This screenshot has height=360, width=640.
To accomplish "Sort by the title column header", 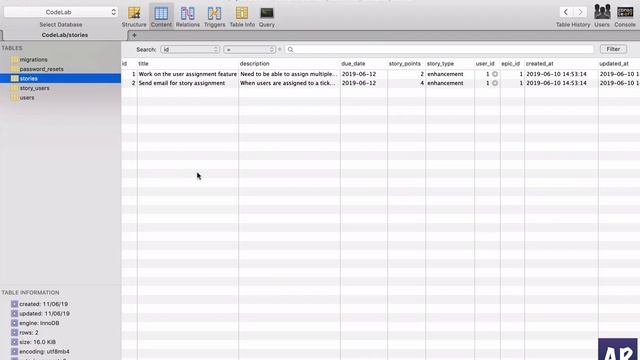I will click(188, 64).
